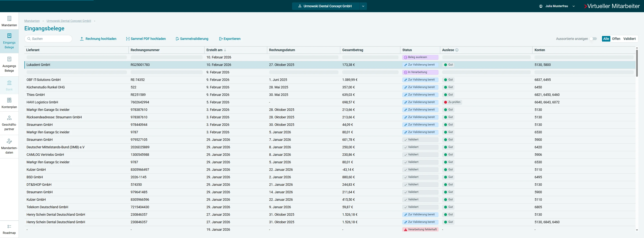Click the Rechnung hochladen button
This screenshot has width=644, height=238.
pyautogui.click(x=98, y=39)
